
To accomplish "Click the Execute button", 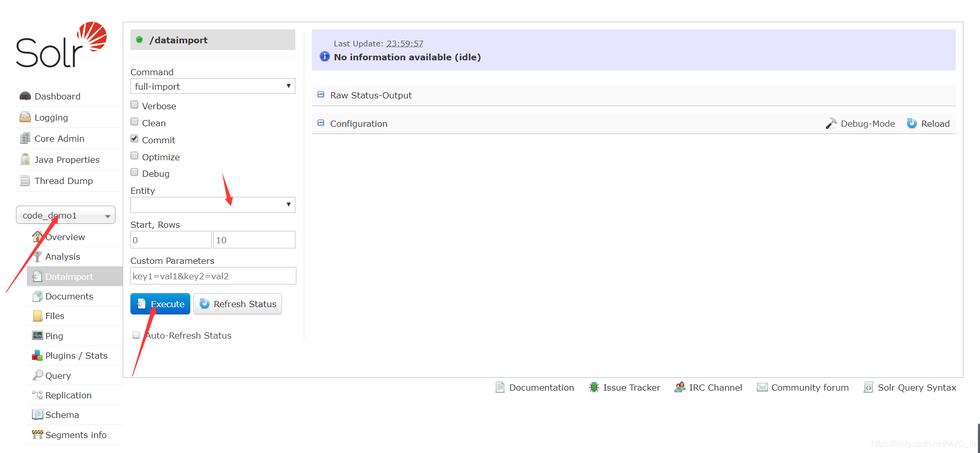I will pos(160,304).
